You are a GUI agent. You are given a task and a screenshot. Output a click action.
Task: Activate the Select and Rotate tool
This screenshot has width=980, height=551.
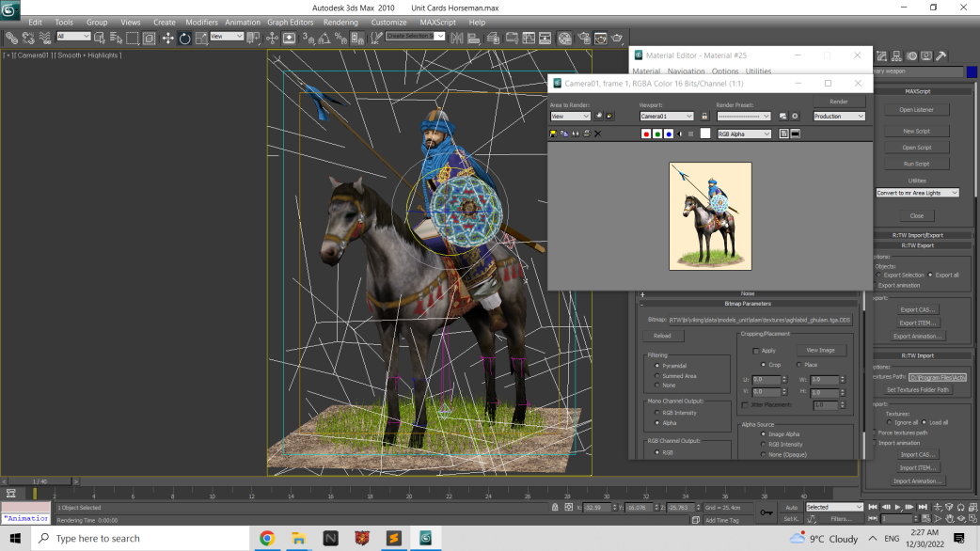coord(184,39)
